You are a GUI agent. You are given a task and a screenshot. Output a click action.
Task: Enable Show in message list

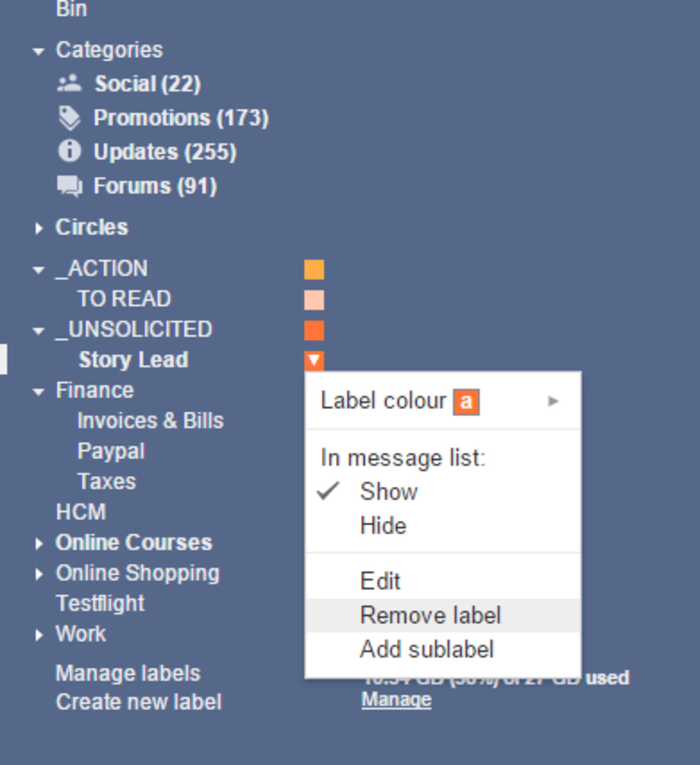[x=388, y=491]
